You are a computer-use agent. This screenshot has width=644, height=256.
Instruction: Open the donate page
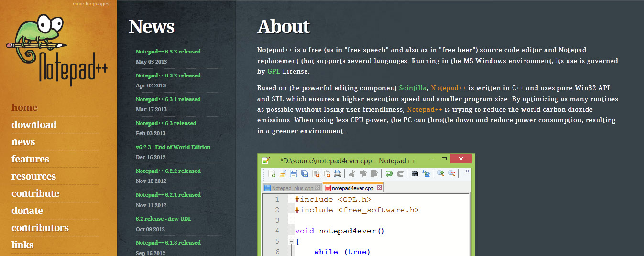[x=27, y=211]
